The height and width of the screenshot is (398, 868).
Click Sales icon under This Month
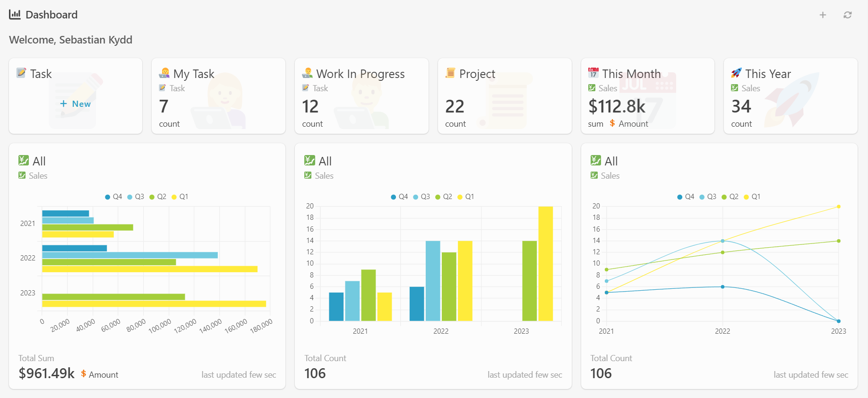(x=592, y=88)
